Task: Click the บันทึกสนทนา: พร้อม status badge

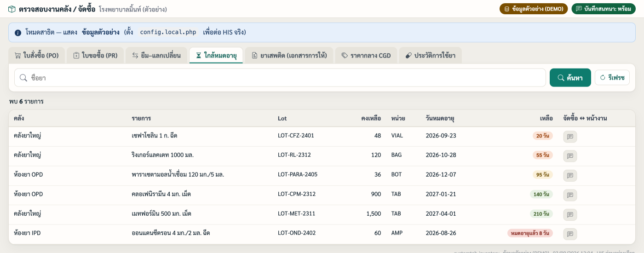Action: click(x=604, y=9)
